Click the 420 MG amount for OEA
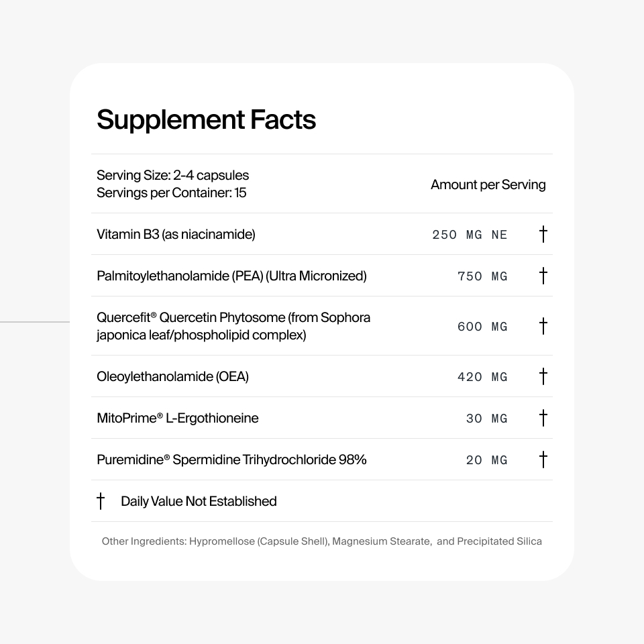The width and height of the screenshot is (644, 644). (482, 376)
